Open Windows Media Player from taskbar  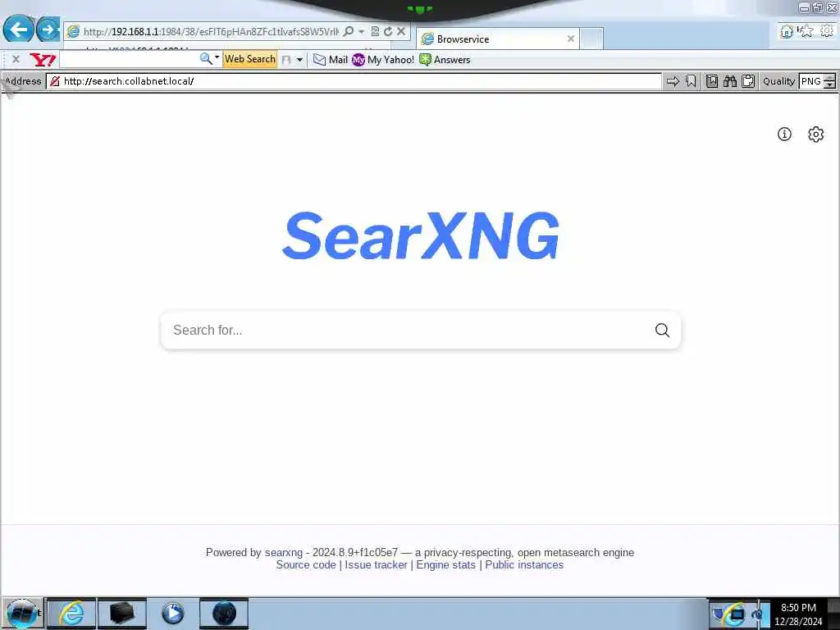point(172,614)
